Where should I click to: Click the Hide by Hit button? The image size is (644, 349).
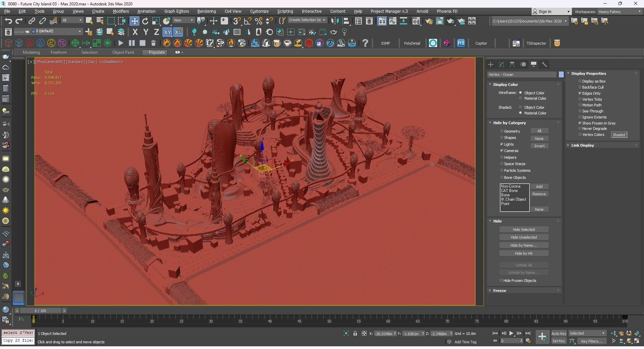(524, 253)
